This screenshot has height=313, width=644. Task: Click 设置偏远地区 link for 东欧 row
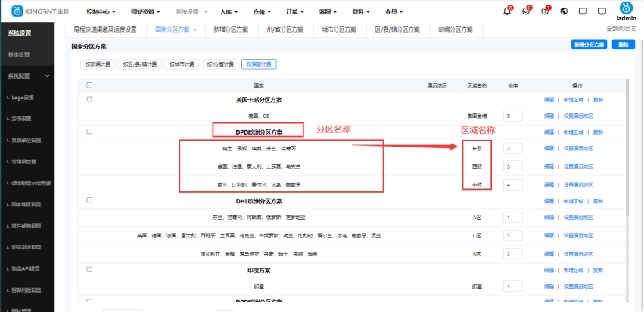(578, 148)
